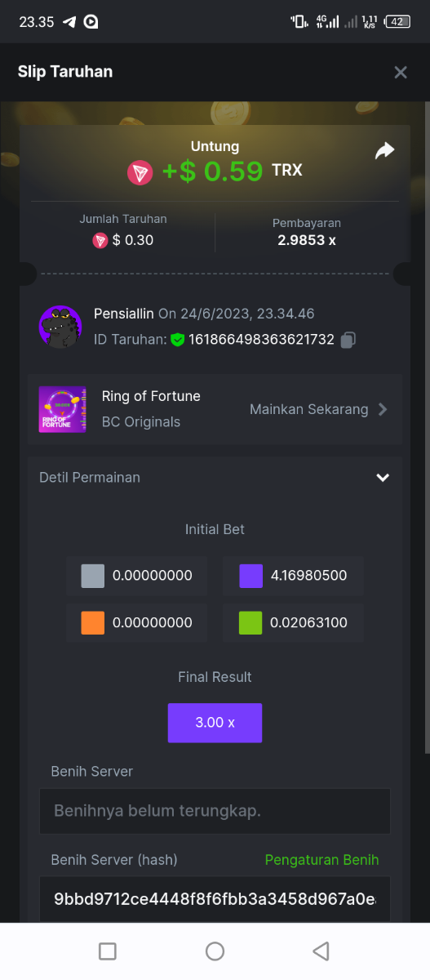Viewport: 430px width, 980px height.
Task: Tap the Ring of Fortune game thumbnail
Action: (x=63, y=409)
